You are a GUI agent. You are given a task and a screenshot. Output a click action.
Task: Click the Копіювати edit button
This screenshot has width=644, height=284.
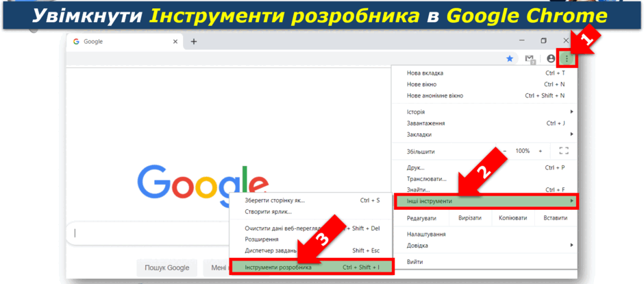512,218
